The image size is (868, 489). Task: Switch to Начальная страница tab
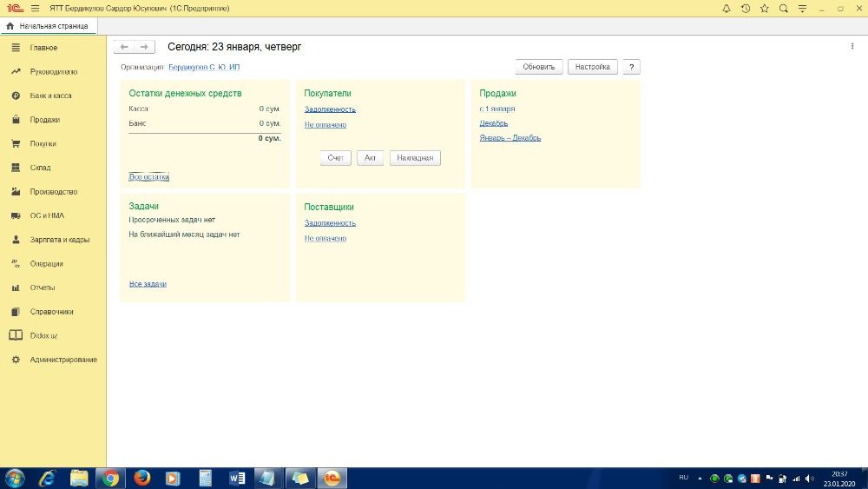tap(49, 26)
